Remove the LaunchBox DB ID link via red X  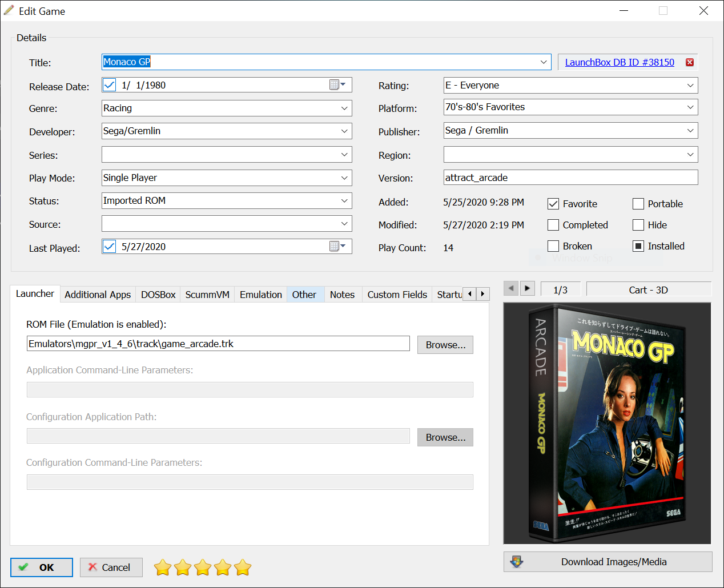tap(690, 62)
